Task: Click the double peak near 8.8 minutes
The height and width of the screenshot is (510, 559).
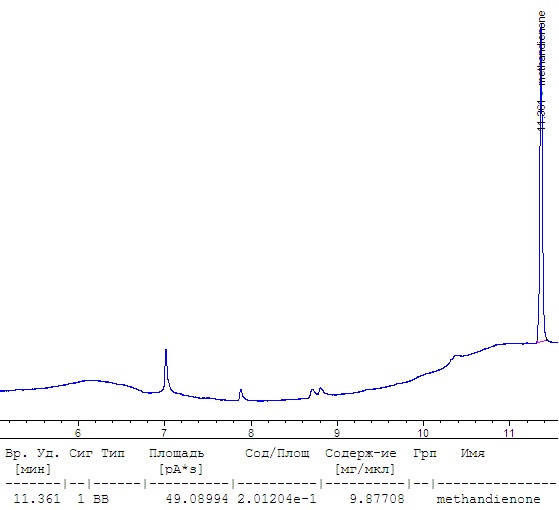Action: tap(317, 392)
